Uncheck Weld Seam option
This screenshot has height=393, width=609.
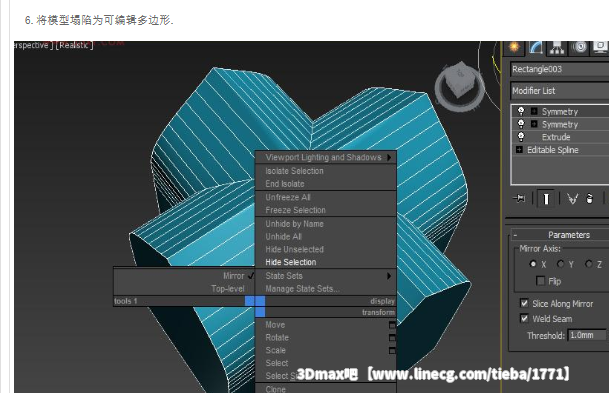(x=524, y=318)
